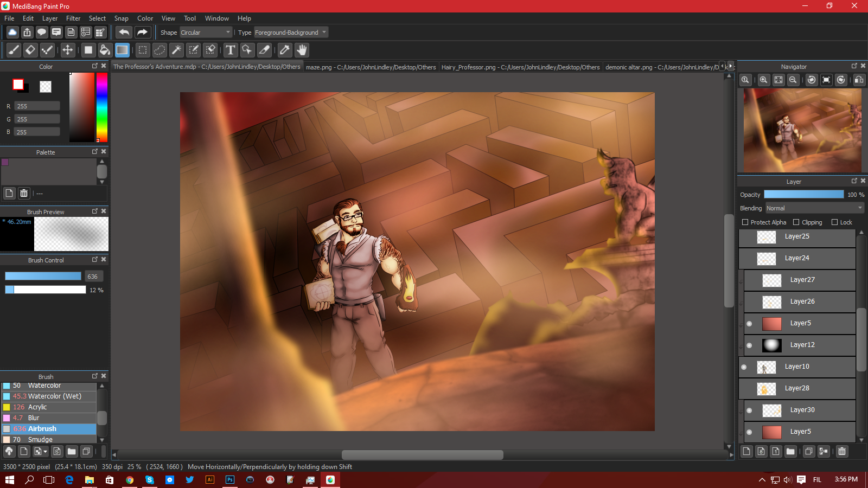Image resolution: width=868 pixels, height=488 pixels.
Task: Click the Undo arrow
Action: [124, 33]
